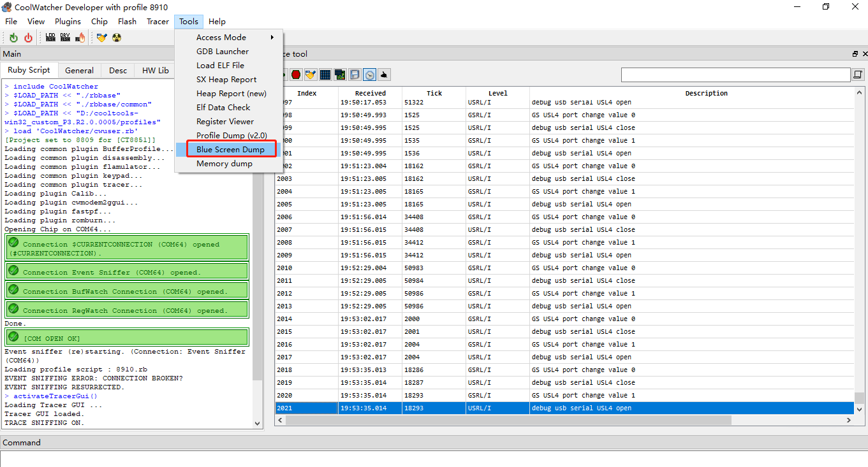Click the red power-off disconnect icon
Viewport: 868px width, 467px height.
click(x=28, y=38)
